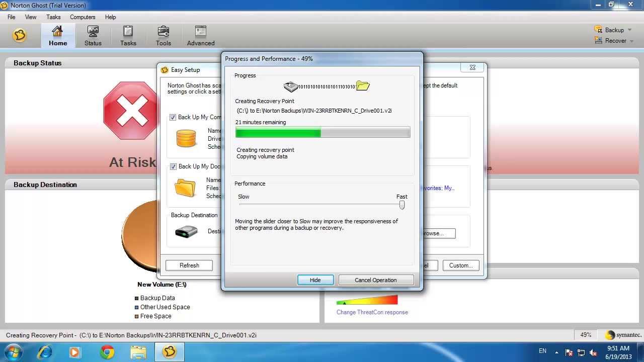Open the File menu
This screenshot has width=644, height=362.
click(x=11, y=17)
